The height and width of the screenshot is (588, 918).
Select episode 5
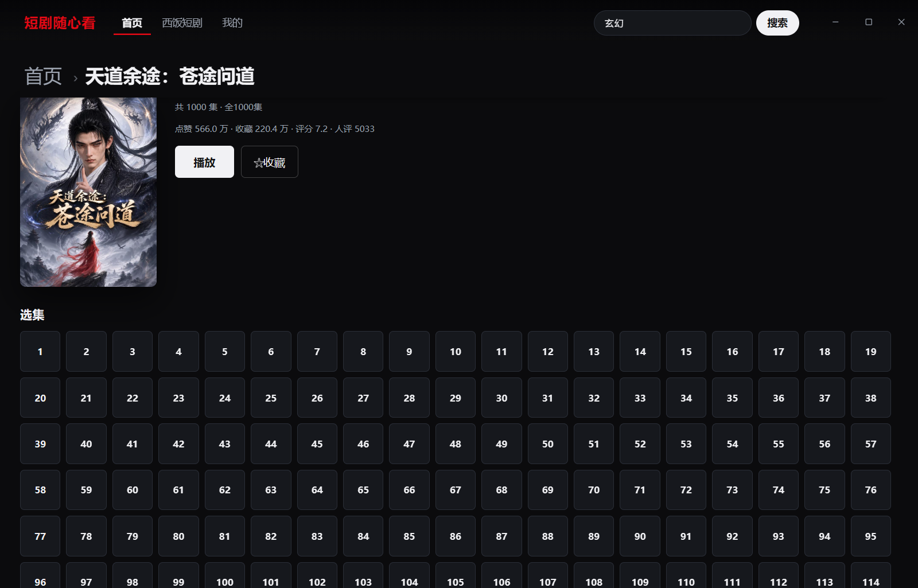point(225,352)
